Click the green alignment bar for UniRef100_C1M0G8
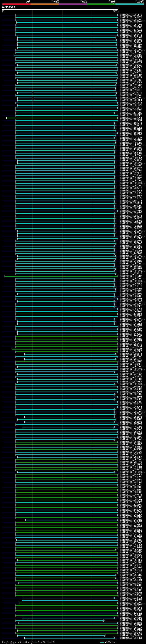Viewport: 146px width, 644px height. (x=62, y=118)
